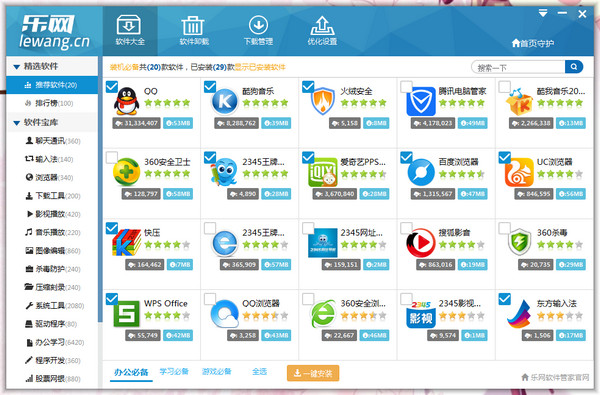Open the 办公学习 category
600x395 pixels.
point(54,342)
